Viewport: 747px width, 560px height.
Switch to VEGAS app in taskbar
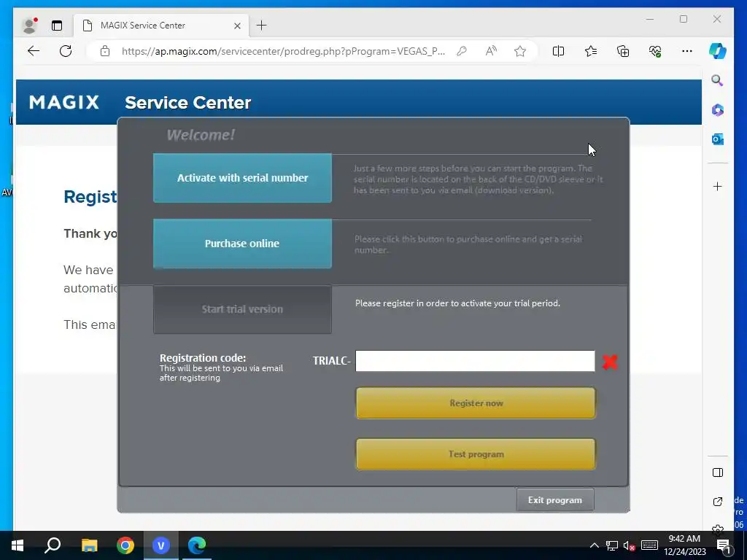(161, 545)
